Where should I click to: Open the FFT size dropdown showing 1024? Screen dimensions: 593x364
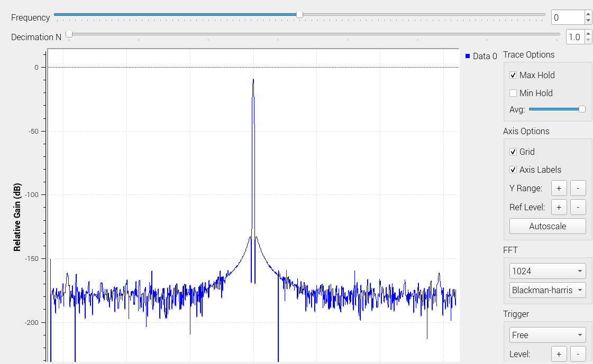pyautogui.click(x=548, y=270)
